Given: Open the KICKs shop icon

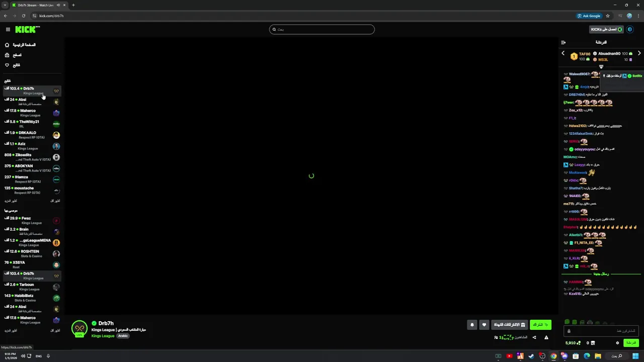Looking at the screenshot, I should click(x=593, y=343).
